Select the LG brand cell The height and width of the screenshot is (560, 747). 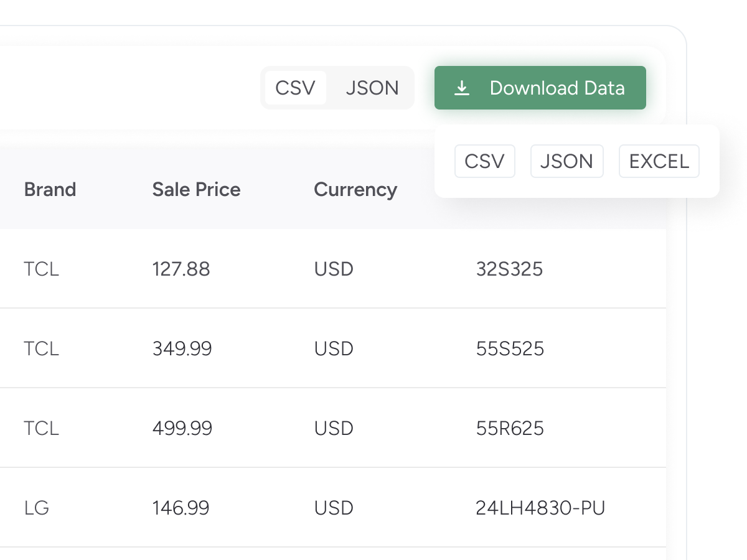37,508
